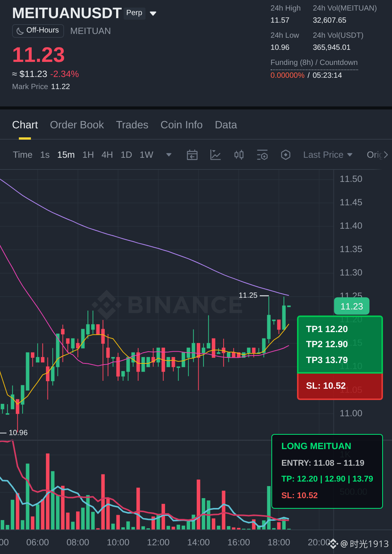Open the MEITUANUSDT pair selector arrow
The height and width of the screenshot is (554, 392).
[x=153, y=14]
